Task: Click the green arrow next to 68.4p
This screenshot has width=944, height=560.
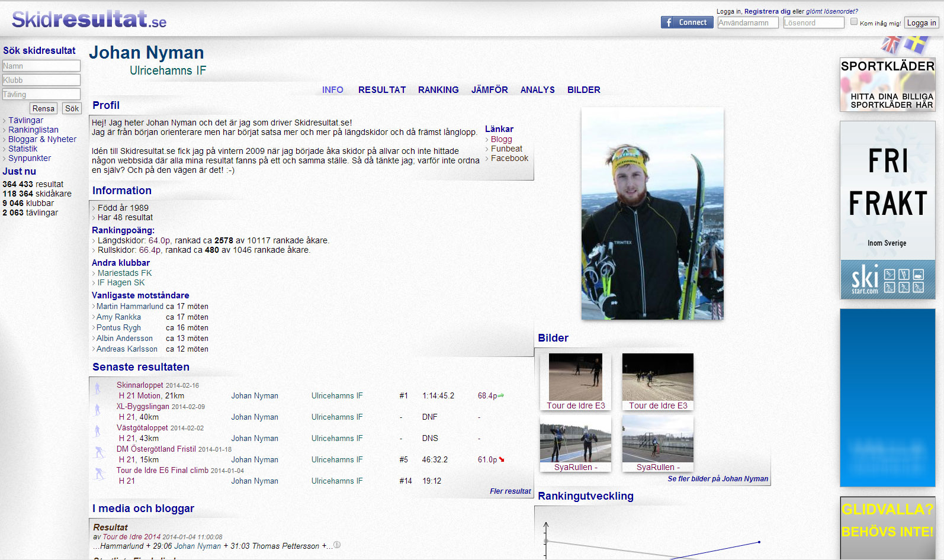Action: 501,395
